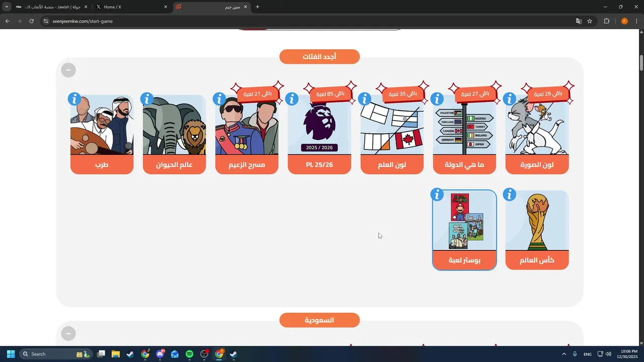Open info for PL 25/26 category
This screenshot has width=644, height=362.
[292, 99]
